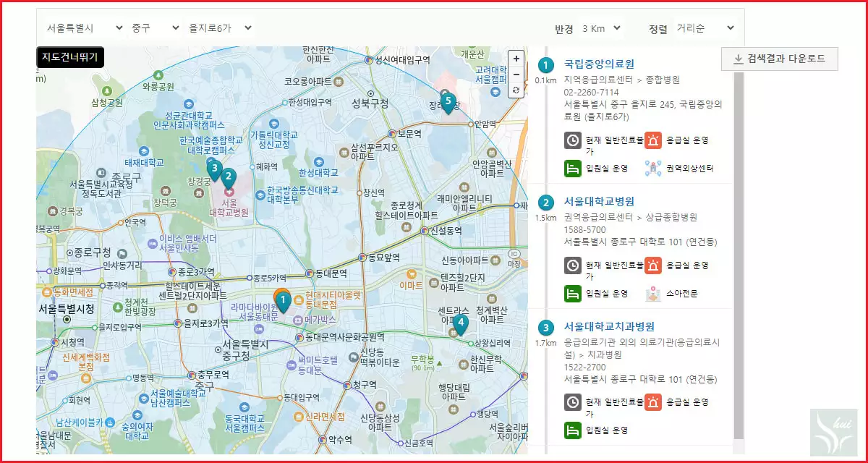Click the 응급실 운영 siren icon for 서울대학교치과병원
Image resolution: width=868 pixels, height=463 pixels.
(654, 401)
